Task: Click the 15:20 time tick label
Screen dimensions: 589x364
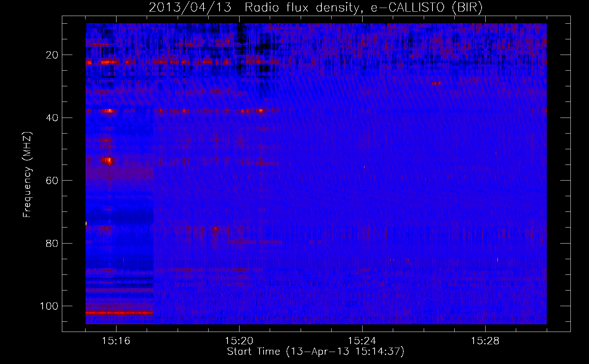Action: [x=239, y=341]
